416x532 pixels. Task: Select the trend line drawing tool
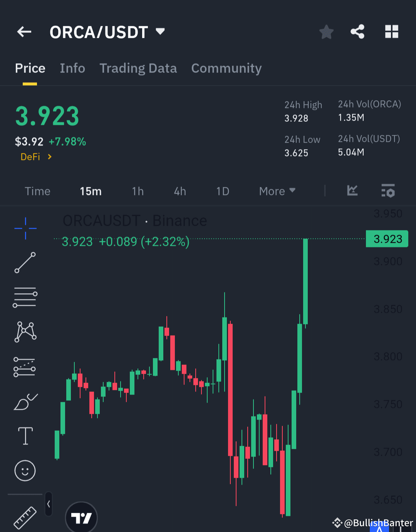(x=25, y=263)
